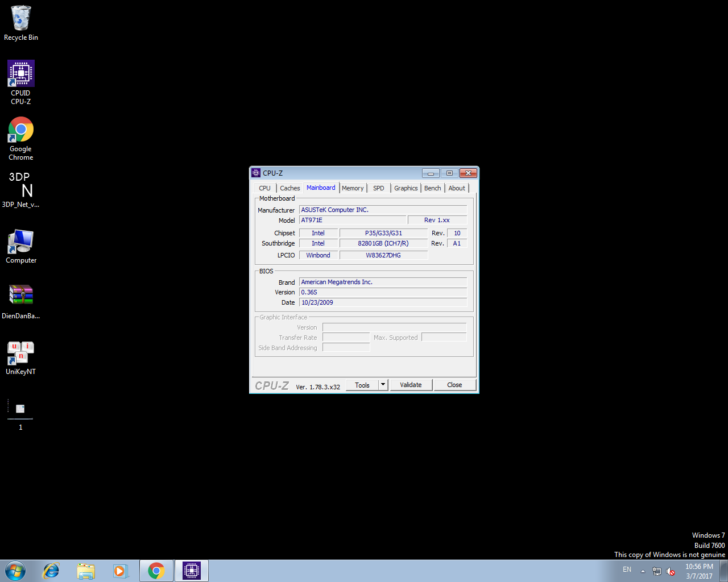
Task: Expand the Tools dropdown arrow
Action: coord(383,385)
